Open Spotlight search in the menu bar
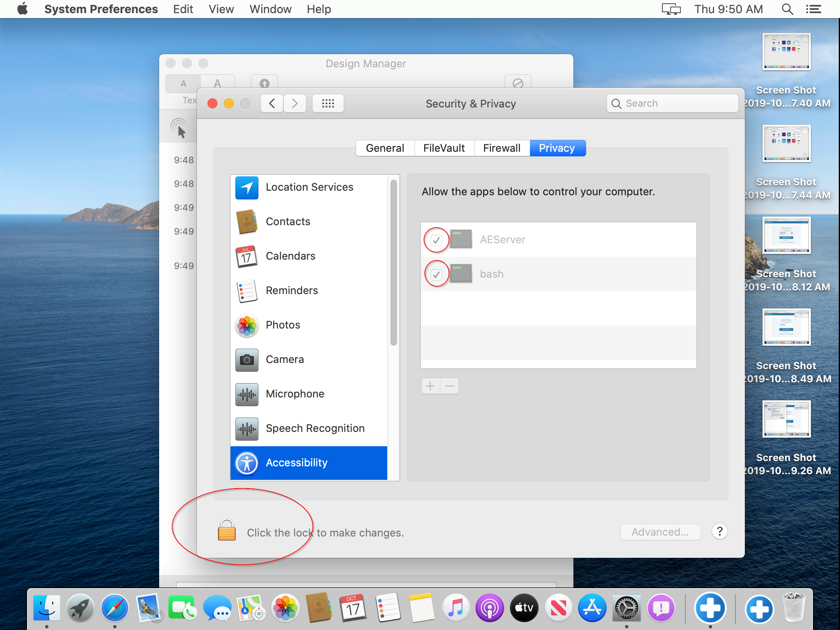This screenshot has height=630, width=840. [x=787, y=9]
